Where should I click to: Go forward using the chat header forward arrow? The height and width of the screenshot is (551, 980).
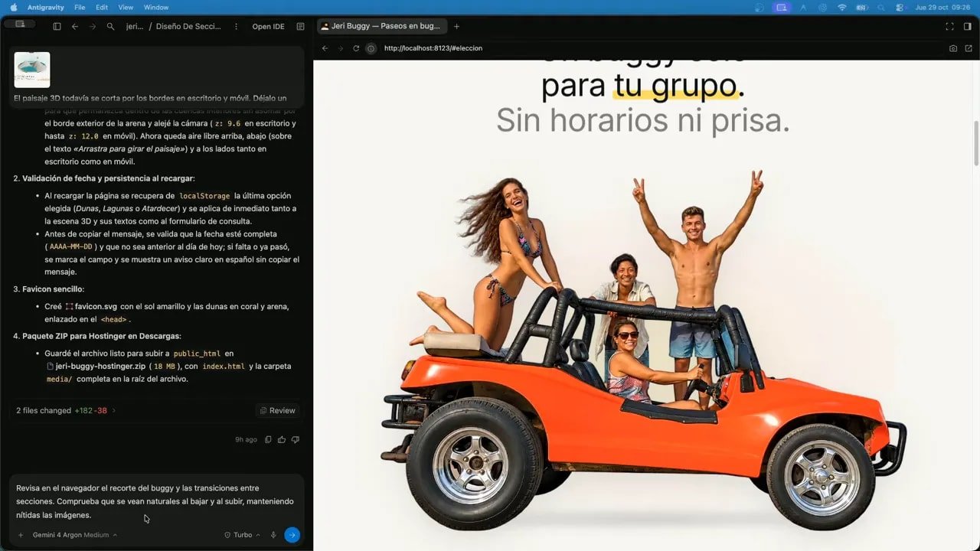[93, 26]
